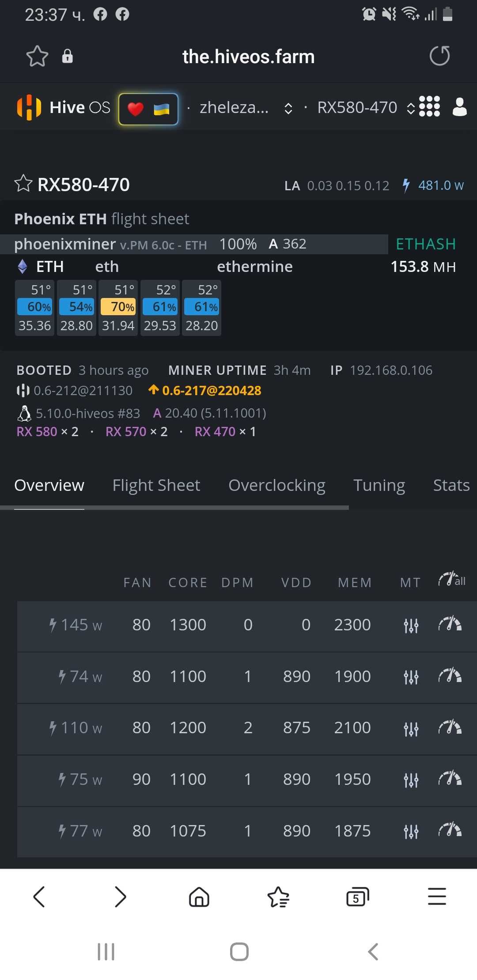Click the browser home icon
Screen dimensions: 477x980
point(199,897)
